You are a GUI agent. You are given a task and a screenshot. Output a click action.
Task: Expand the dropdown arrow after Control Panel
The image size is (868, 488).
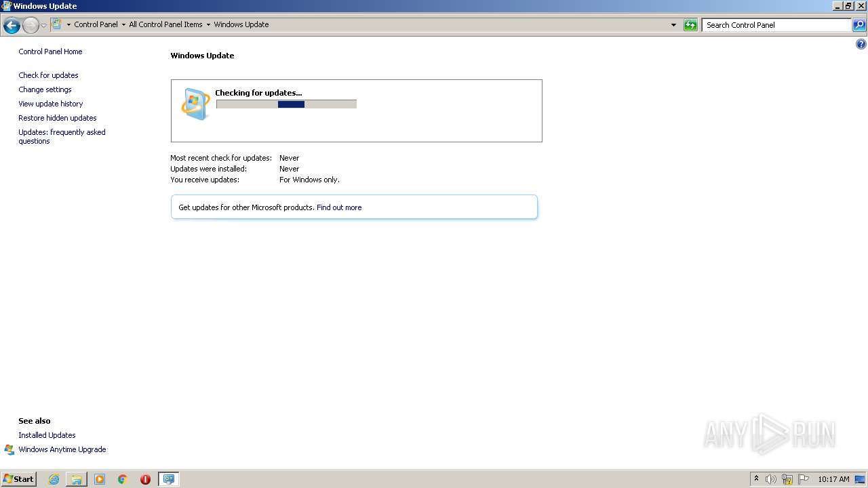(123, 25)
